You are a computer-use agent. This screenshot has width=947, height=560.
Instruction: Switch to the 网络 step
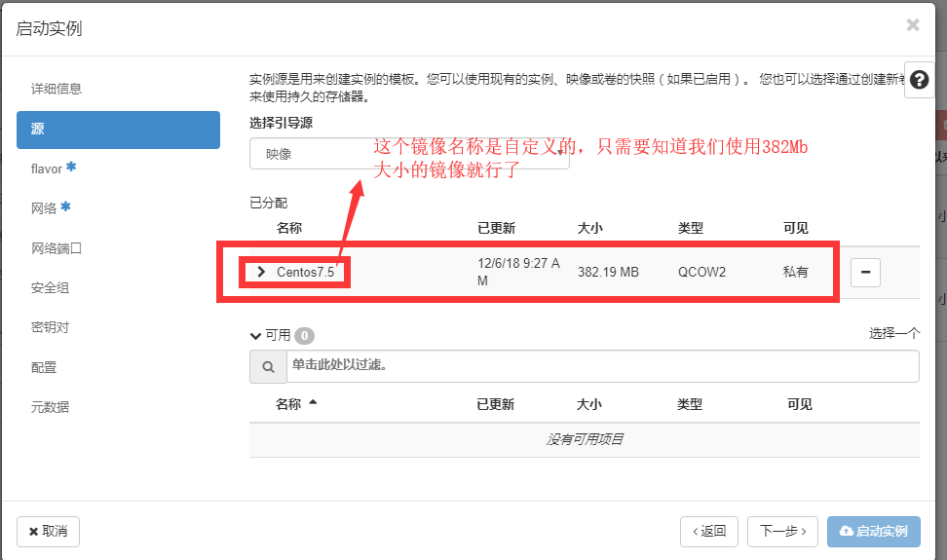(45, 207)
